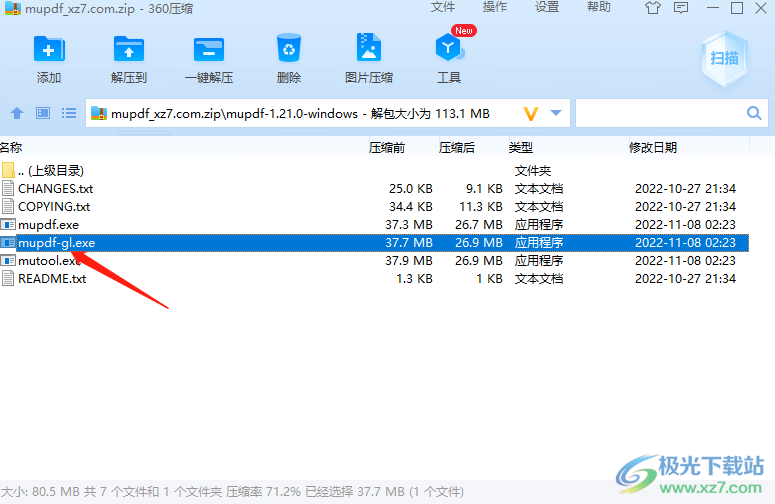
Task: Click the 25.0 KB size of CHANGES.txt
Action: [411, 188]
